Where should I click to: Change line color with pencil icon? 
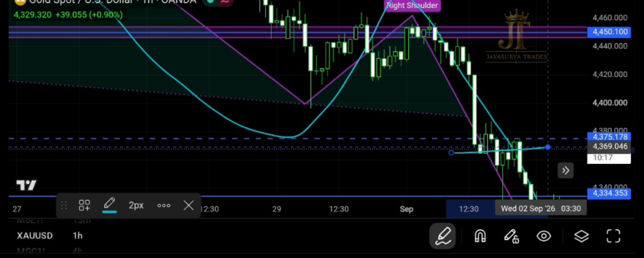coord(109,205)
